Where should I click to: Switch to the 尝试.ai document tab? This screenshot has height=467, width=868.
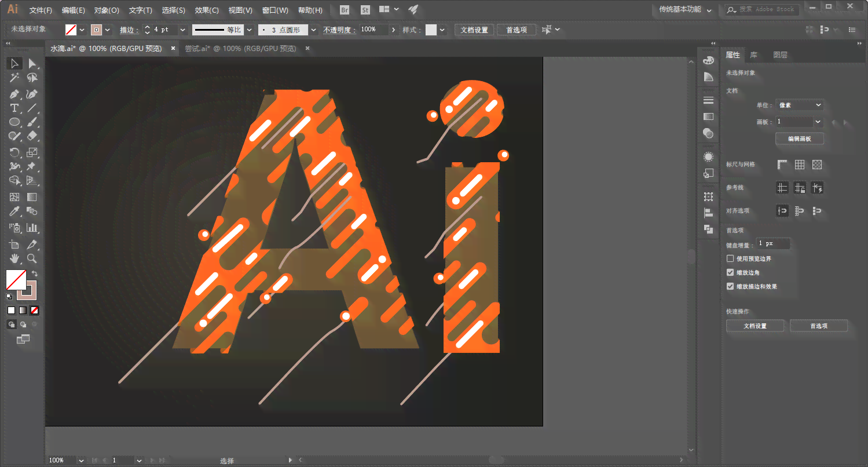click(240, 49)
